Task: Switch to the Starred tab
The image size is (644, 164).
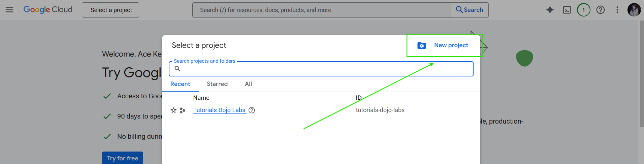Action: [217, 84]
